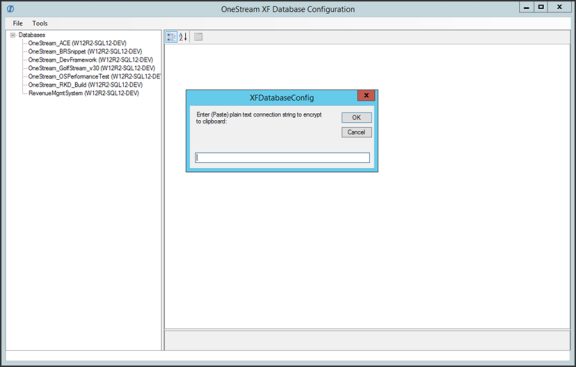Viewport: 576px width, 367px height.
Task: Minimize the Database Configuration window
Action: coord(526,7)
